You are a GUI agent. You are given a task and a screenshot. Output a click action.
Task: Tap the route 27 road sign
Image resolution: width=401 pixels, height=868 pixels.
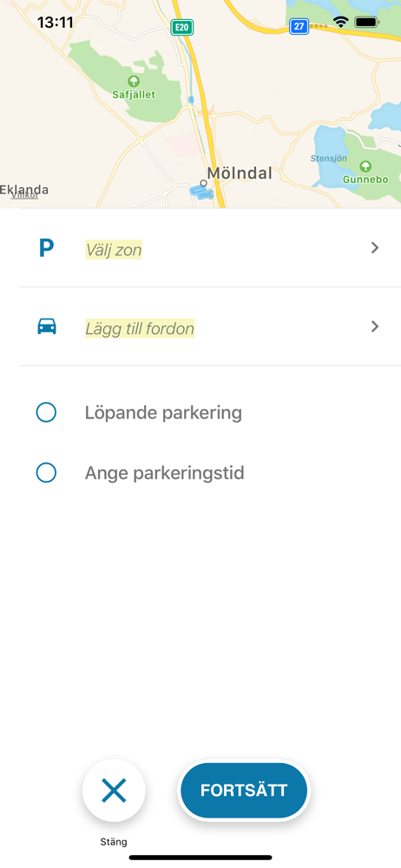coord(299,26)
